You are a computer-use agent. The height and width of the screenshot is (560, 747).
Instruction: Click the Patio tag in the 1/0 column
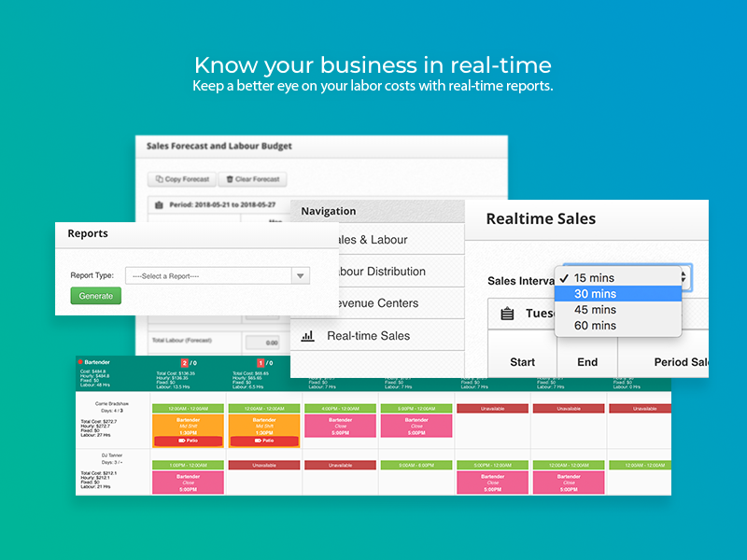coord(264,441)
